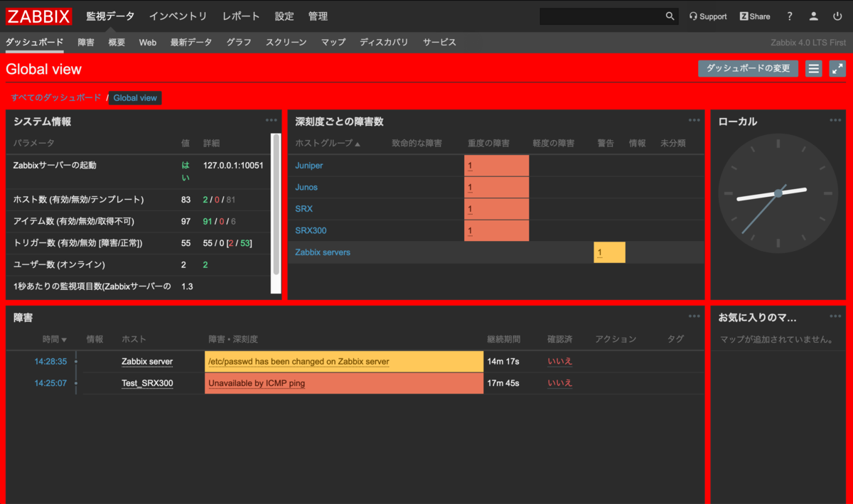Select the Web submenu tab
The image size is (853, 504).
coord(148,42)
